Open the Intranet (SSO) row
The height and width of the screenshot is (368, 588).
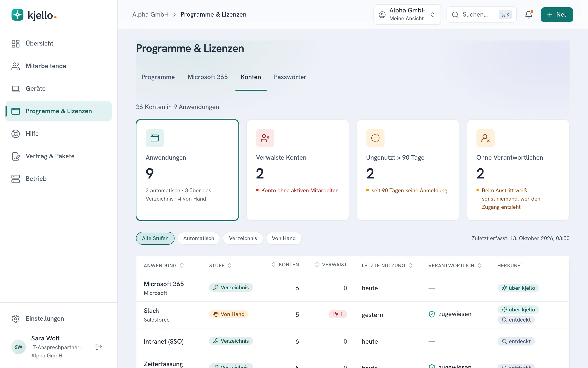click(x=353, y=342)
